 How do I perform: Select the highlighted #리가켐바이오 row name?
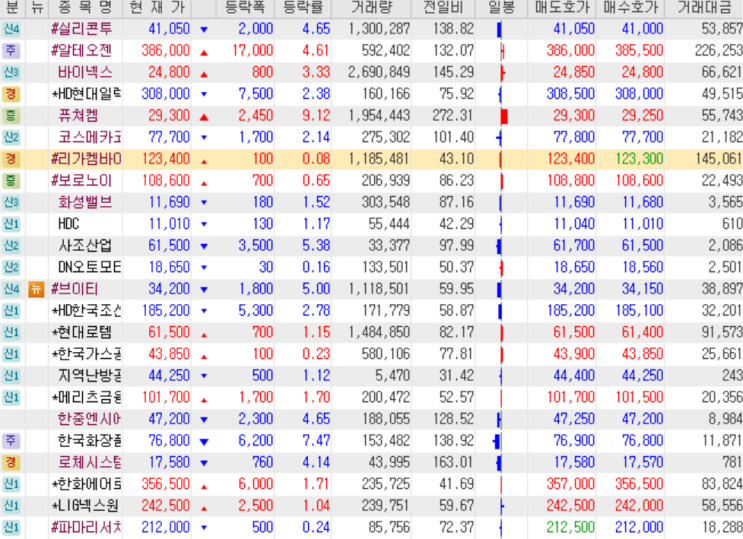coord(86,159)
